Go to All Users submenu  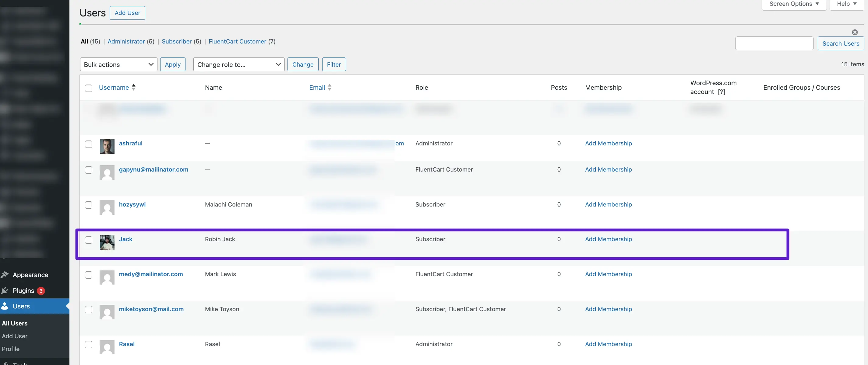(15, 323)
